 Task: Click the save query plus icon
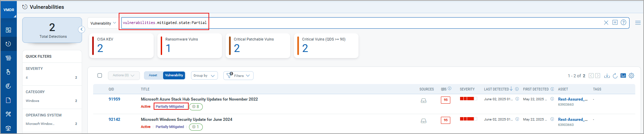pos(615,22)
